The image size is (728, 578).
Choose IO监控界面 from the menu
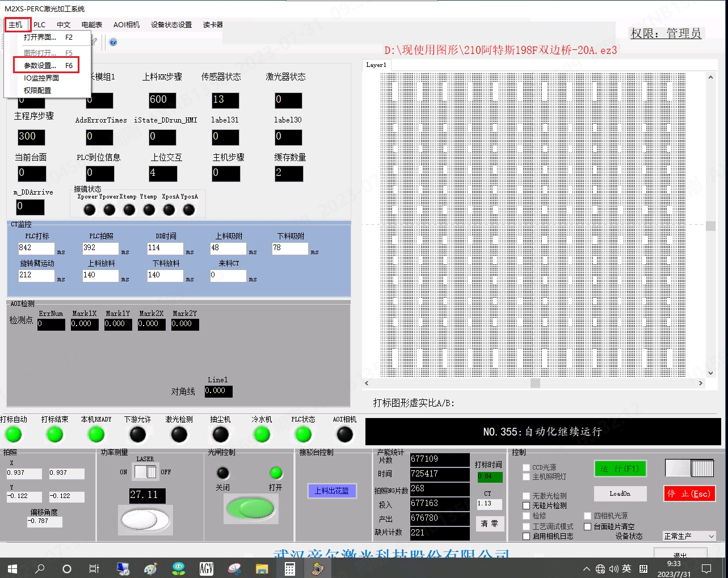48,78
